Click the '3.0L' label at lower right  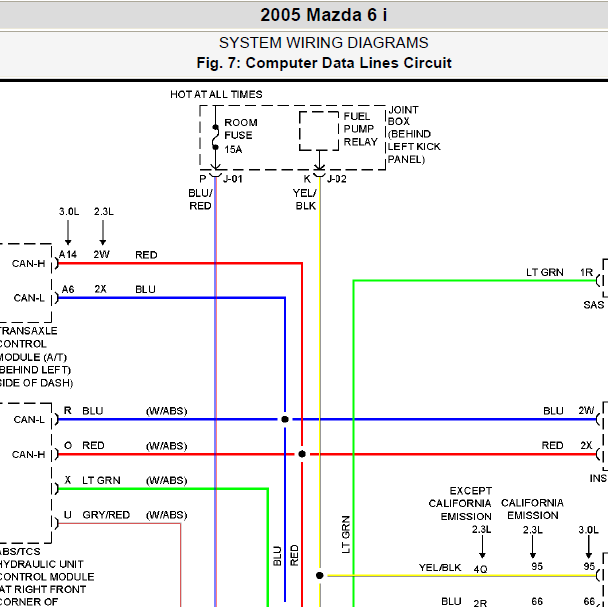588,529
